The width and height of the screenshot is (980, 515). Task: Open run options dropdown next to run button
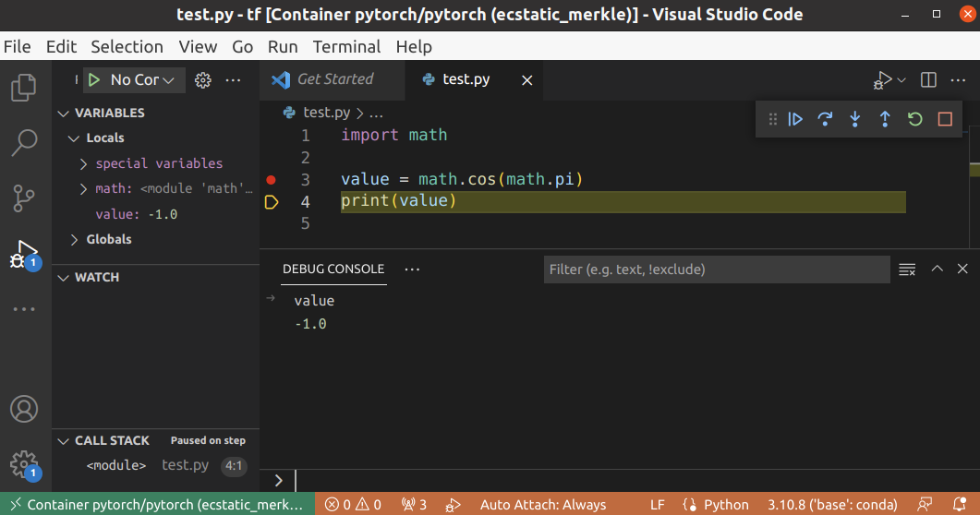(x=901, y=80)
